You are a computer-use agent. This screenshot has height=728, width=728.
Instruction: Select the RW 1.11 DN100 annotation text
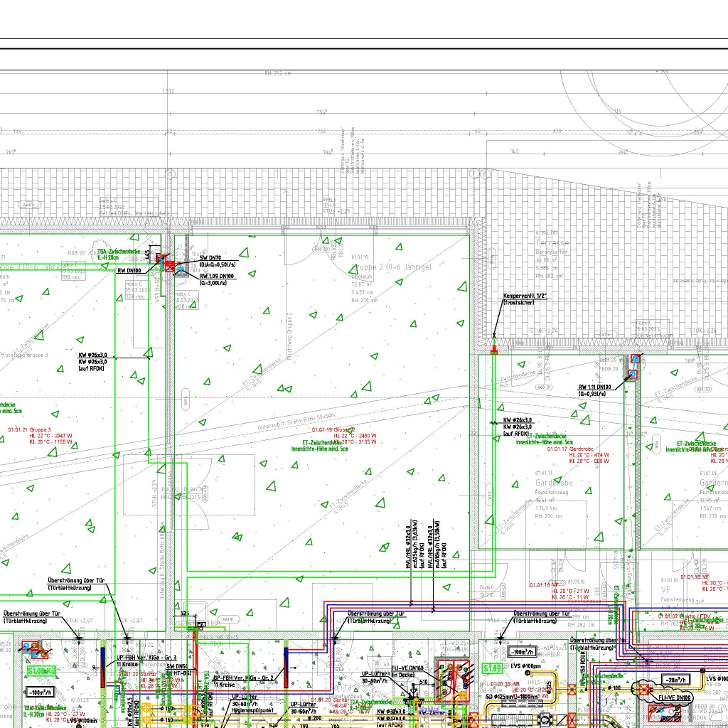599,390
